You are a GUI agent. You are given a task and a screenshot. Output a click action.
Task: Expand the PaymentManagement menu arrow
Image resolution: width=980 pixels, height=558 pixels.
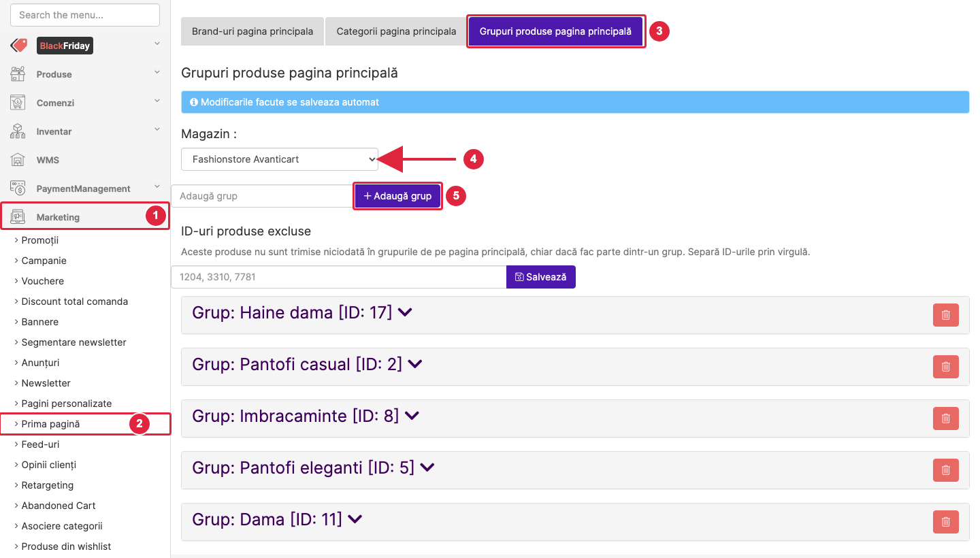coord(157,186)
